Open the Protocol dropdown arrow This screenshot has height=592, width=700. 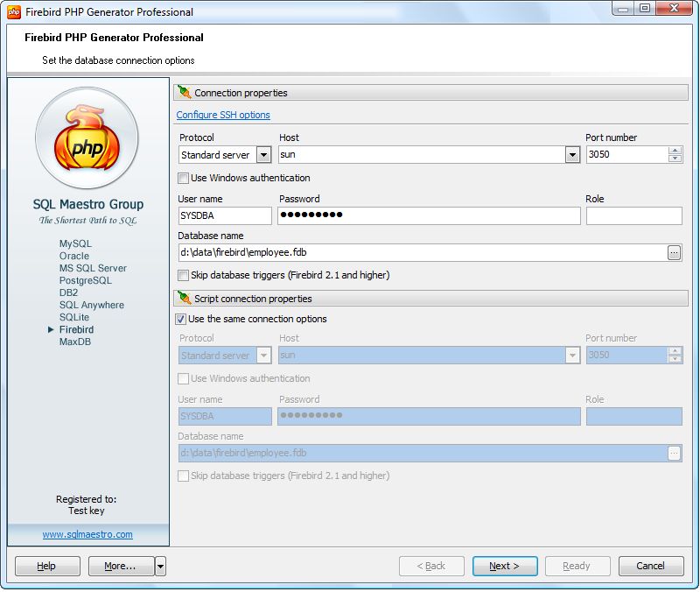[x=264, y=155]
